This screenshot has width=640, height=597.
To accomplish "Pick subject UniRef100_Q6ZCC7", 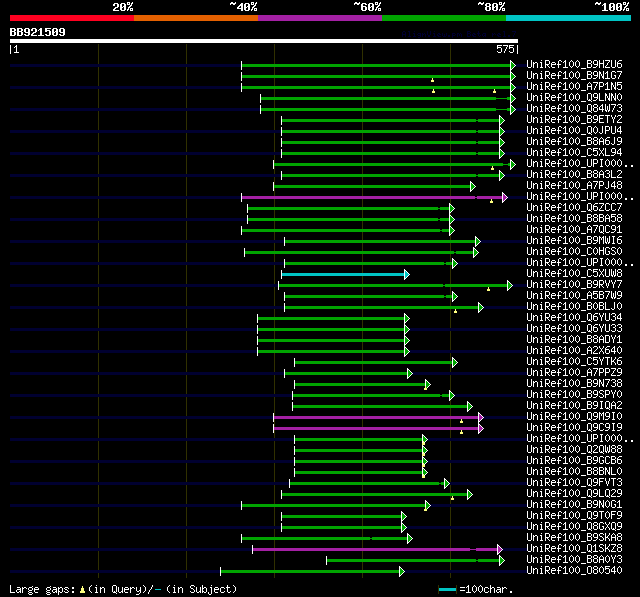I will tap(574, 208).
